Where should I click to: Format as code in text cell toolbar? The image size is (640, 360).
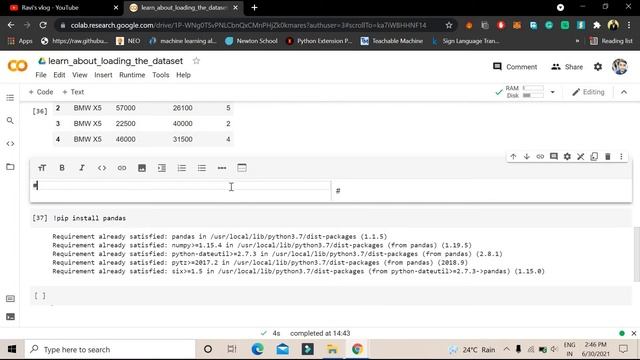pyautogui.click(x=102, y=168)
